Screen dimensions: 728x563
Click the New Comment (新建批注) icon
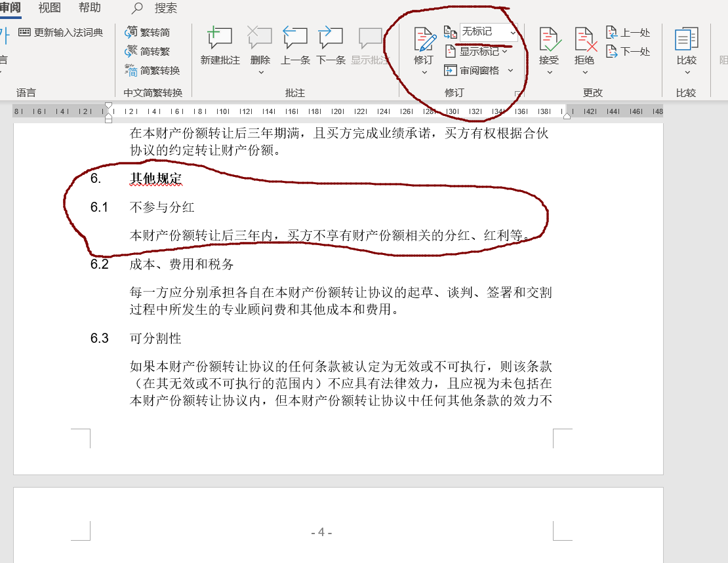220,38
